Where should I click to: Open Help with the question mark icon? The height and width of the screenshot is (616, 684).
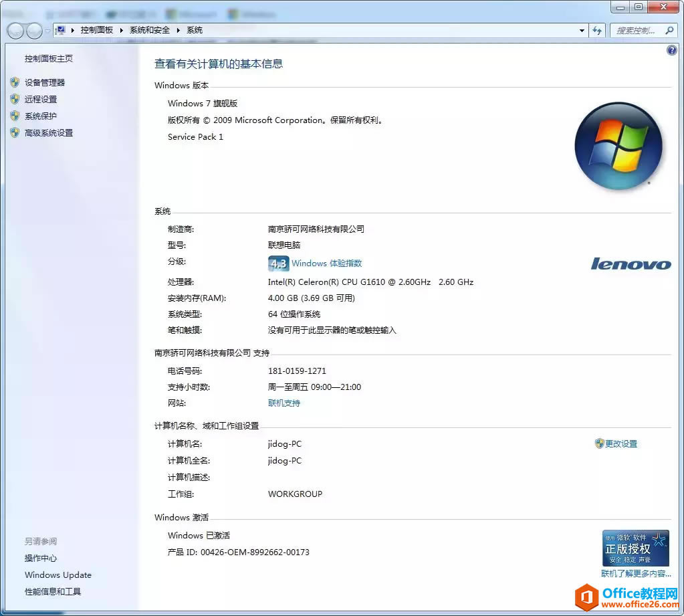click(672, 50)
